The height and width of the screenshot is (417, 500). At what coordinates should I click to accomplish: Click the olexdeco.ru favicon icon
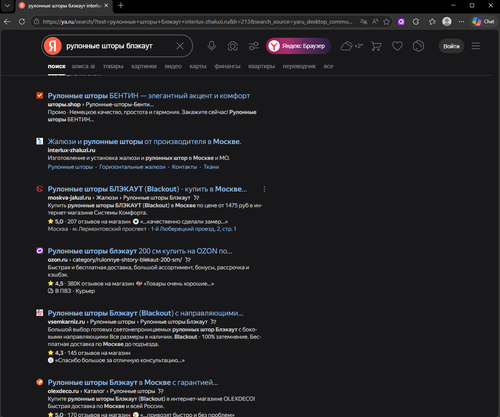click(40, 382)
